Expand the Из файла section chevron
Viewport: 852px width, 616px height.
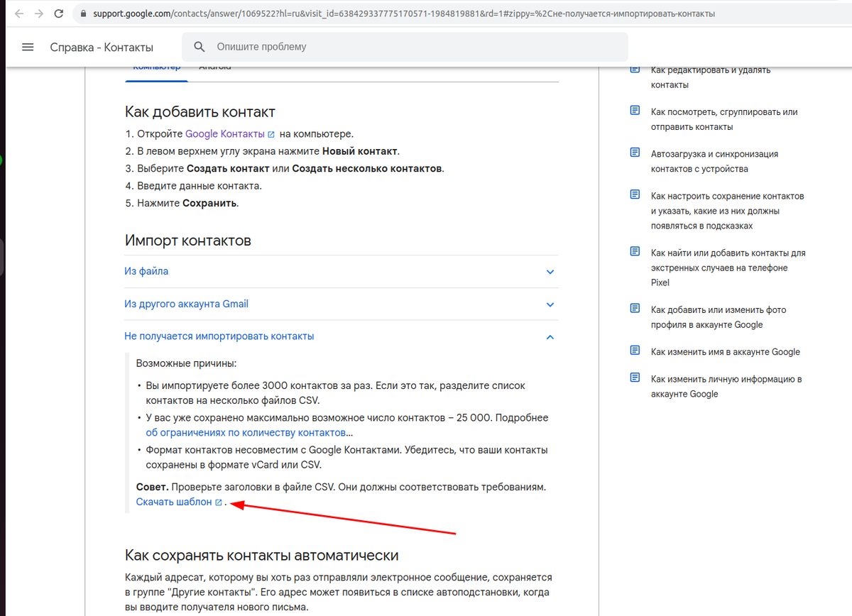(x=550, y=272)
